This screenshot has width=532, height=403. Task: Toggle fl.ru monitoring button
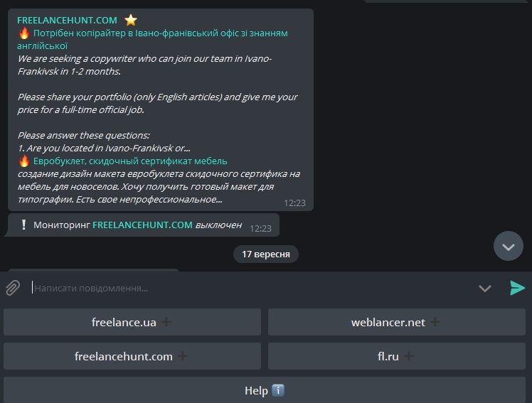(x=396, y=356)
